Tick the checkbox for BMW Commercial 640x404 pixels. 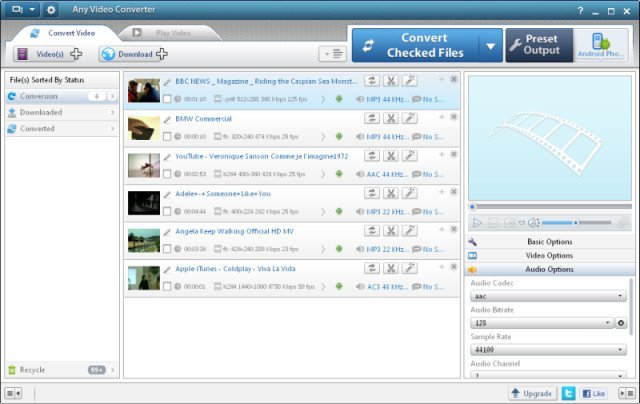point(167,136)
